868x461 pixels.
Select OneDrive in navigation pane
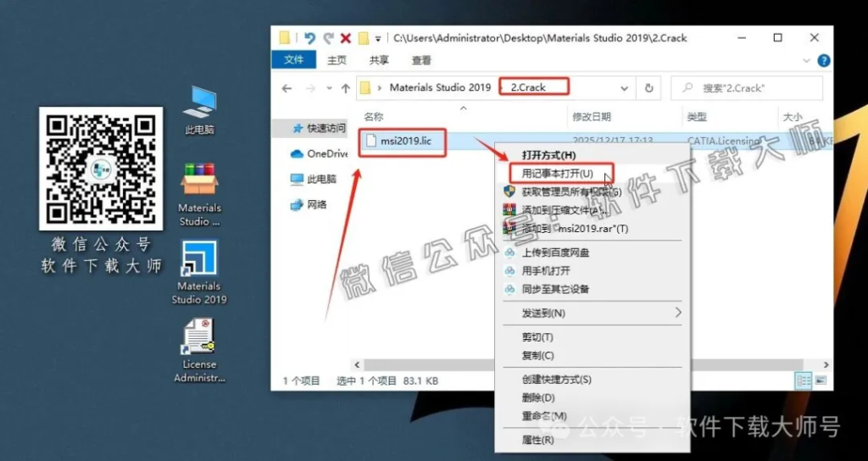[320, 154]
